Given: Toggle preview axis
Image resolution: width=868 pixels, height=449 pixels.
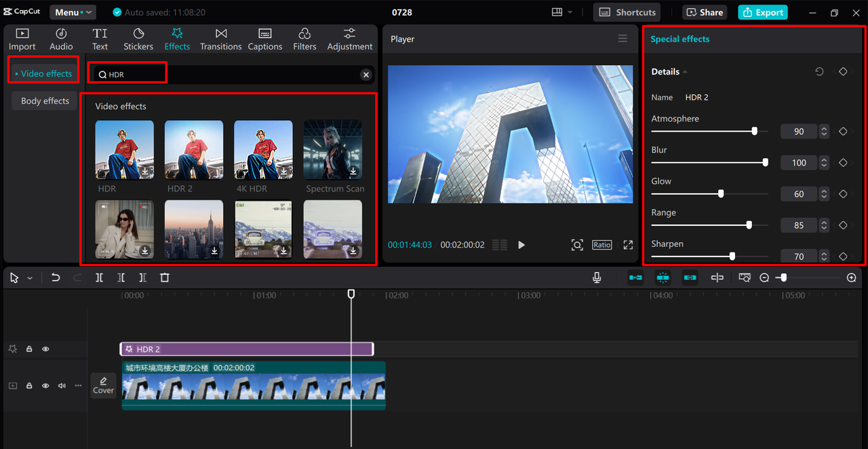Looking at the screenshot, I should tap(717, 277).
